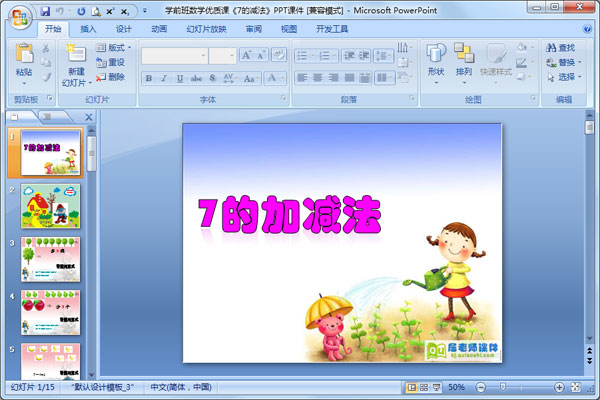Close the slides thumbnail pane
The height and width of the screenshot is (400, 600).
pyautogui.click(x=88, y=118)
